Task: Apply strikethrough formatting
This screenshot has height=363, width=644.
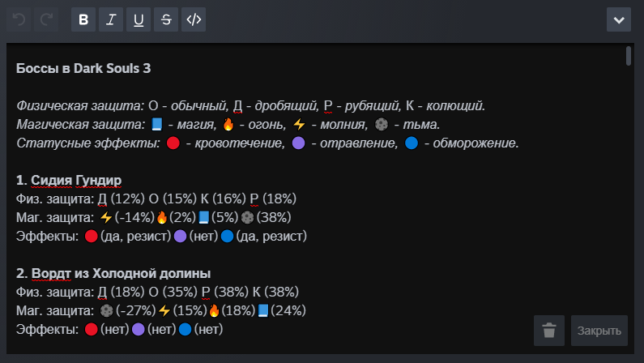Action: 166,19
